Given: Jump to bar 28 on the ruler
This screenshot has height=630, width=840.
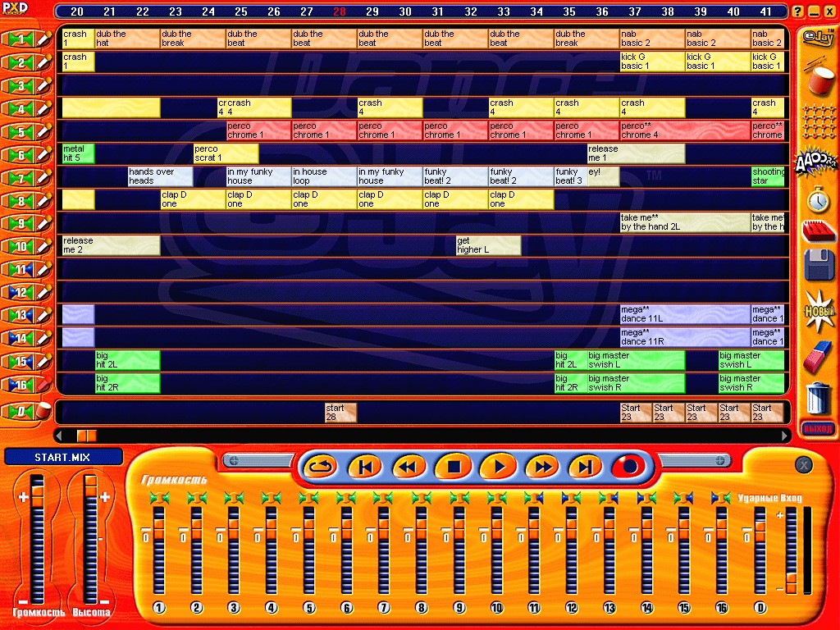Looking at the screenshot, I should (x=340, y=11).
